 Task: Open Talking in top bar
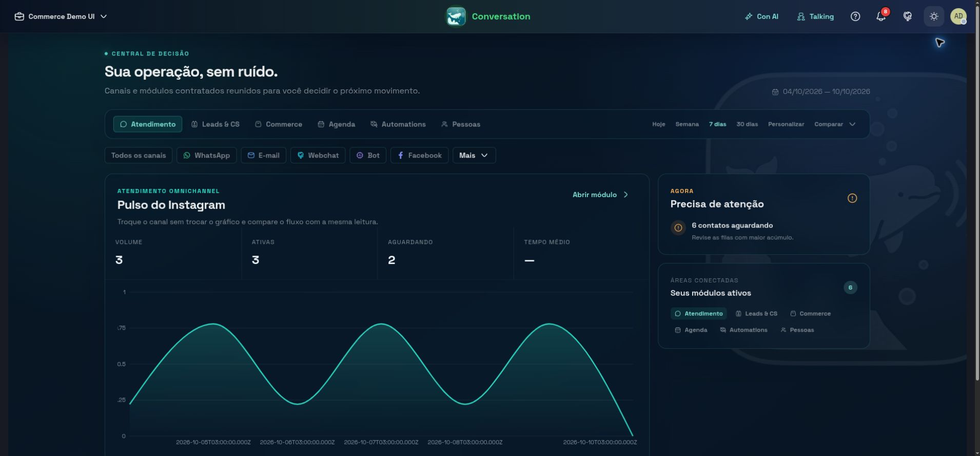click(815, 16)
